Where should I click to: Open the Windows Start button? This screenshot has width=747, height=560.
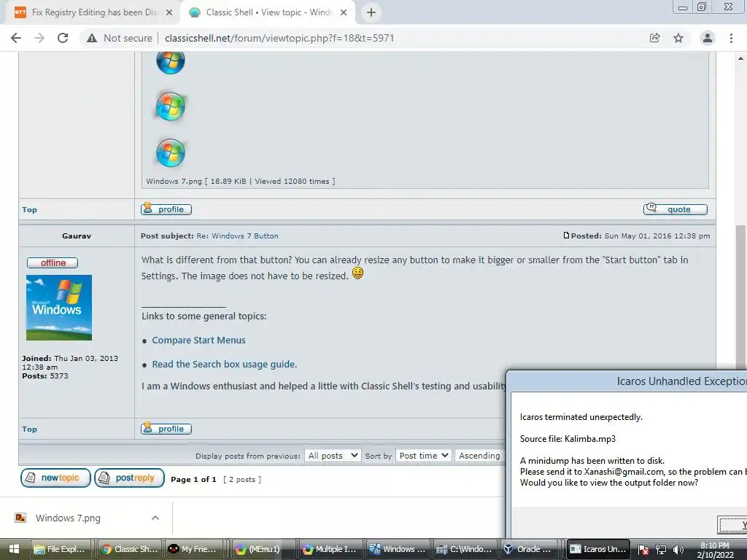[x=14, y=550]
